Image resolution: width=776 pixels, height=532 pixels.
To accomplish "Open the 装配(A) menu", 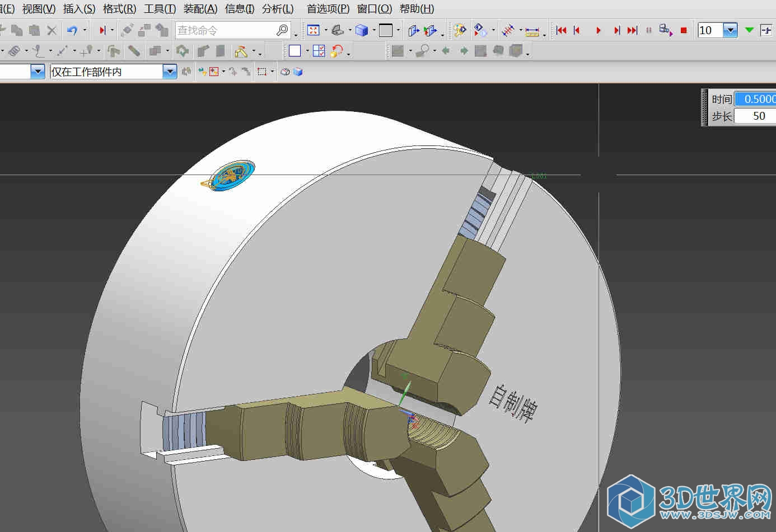I will tap(200, 9).
